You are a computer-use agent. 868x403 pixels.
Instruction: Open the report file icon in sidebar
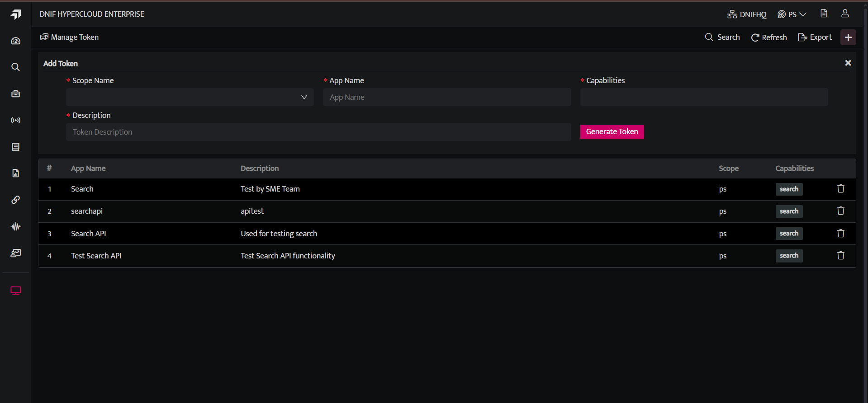(x=16, y=173)
